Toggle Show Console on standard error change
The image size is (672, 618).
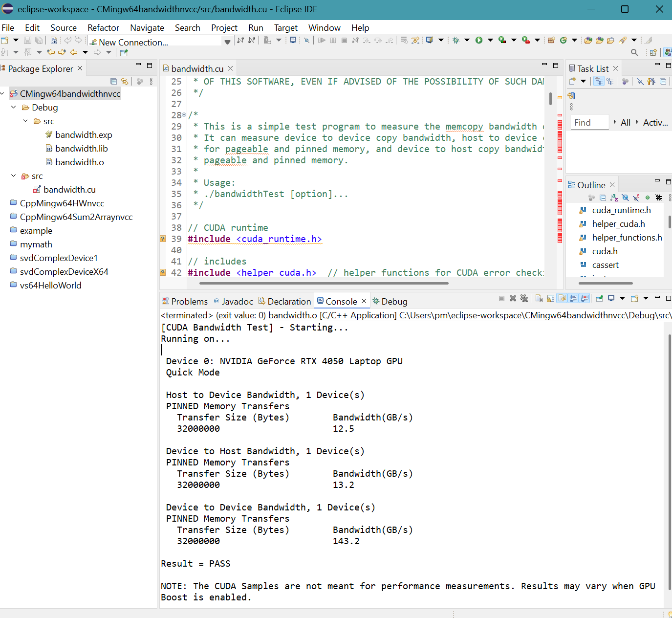[584, 298]
